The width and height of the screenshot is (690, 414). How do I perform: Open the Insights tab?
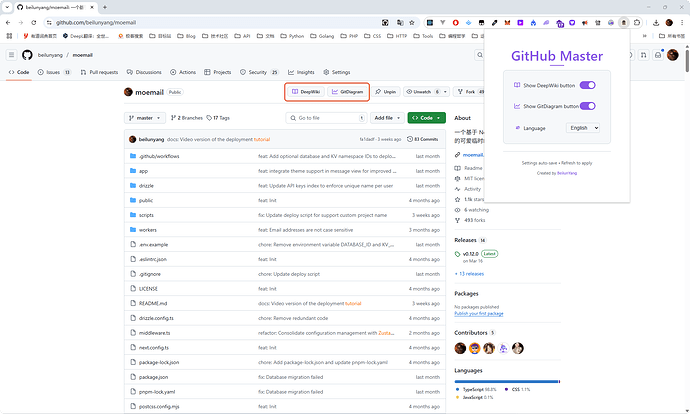(301, 72)
